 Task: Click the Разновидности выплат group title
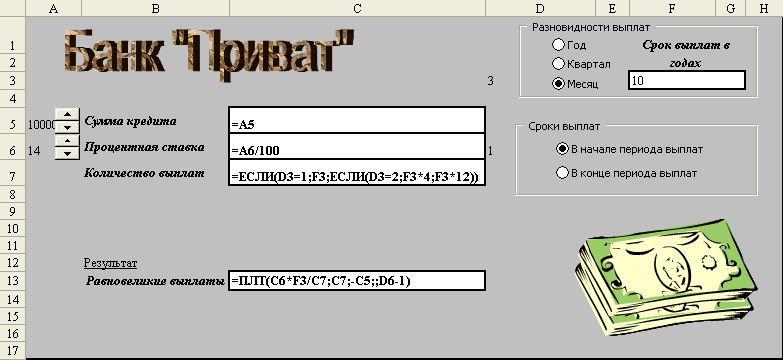(x=591, y=27)
